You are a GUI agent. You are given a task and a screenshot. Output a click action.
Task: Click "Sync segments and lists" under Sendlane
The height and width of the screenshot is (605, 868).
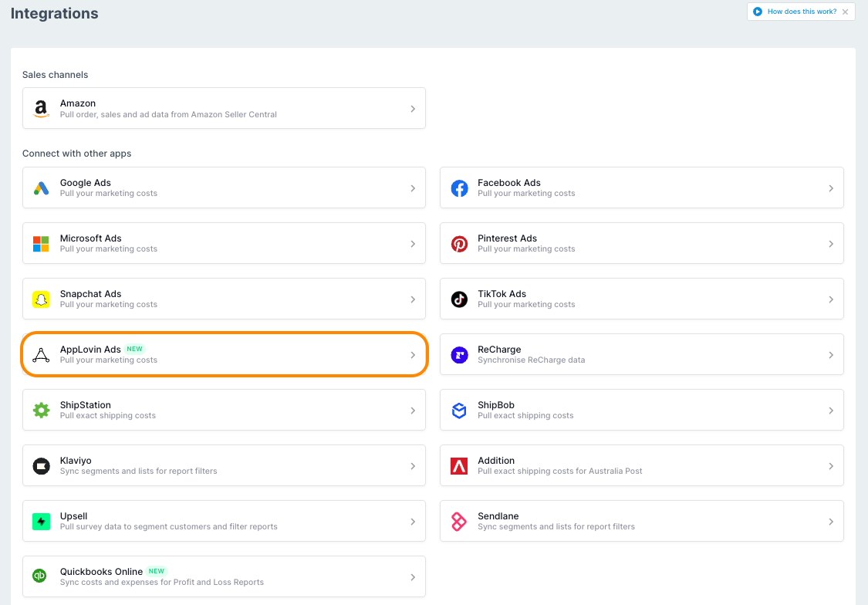click(x=556, y=526)
